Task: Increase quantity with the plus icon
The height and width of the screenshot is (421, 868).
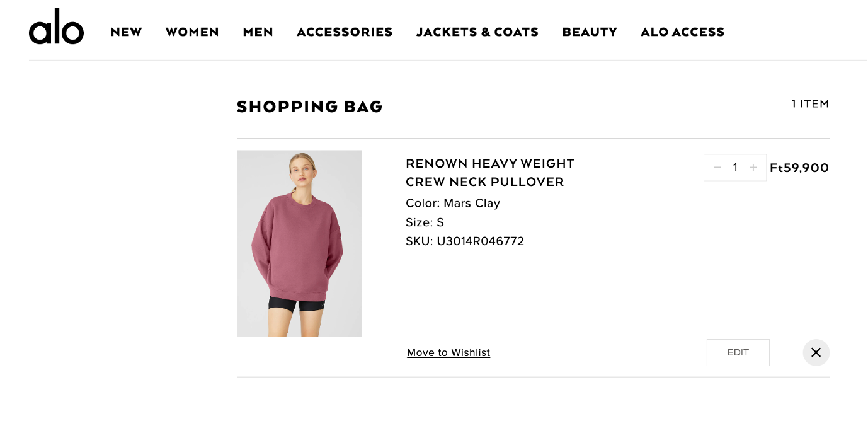Action: pyautogui.click(x=753, y=168)
